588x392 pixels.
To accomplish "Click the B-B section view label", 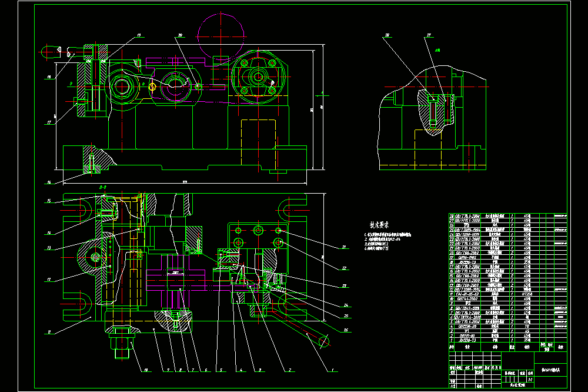I will click(103, 187).
